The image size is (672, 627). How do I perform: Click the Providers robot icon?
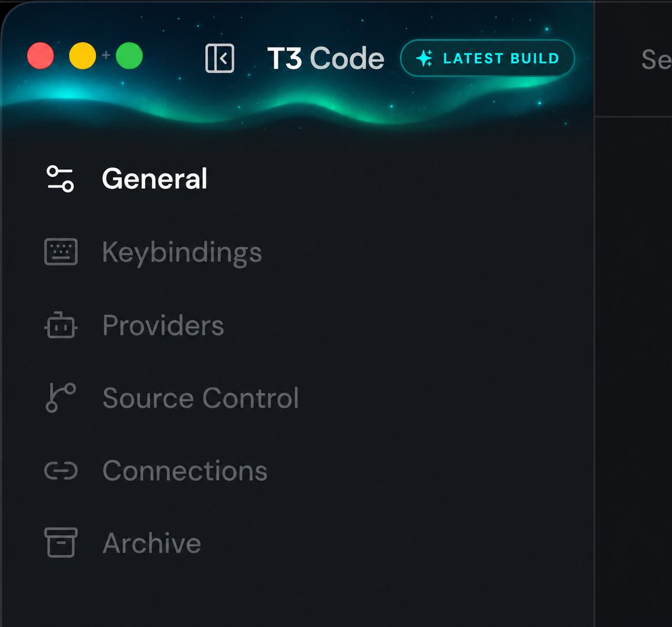tap(60, 325)
